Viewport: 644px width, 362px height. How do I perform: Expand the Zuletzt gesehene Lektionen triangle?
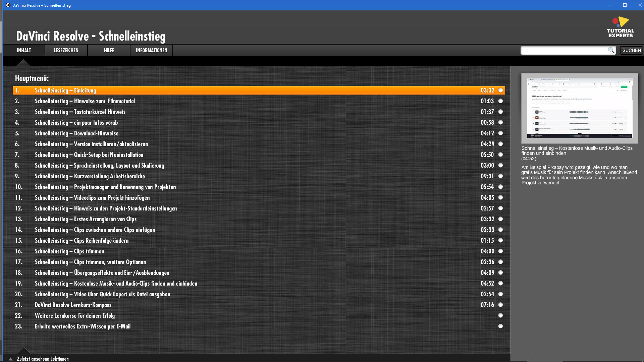pos(11,359)
